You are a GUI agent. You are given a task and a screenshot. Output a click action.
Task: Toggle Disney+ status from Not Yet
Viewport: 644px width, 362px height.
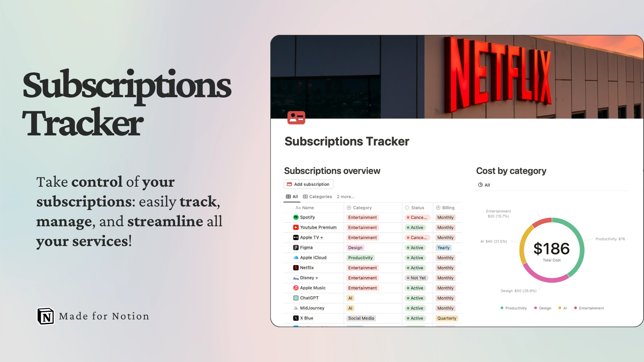tap(415, 278)
